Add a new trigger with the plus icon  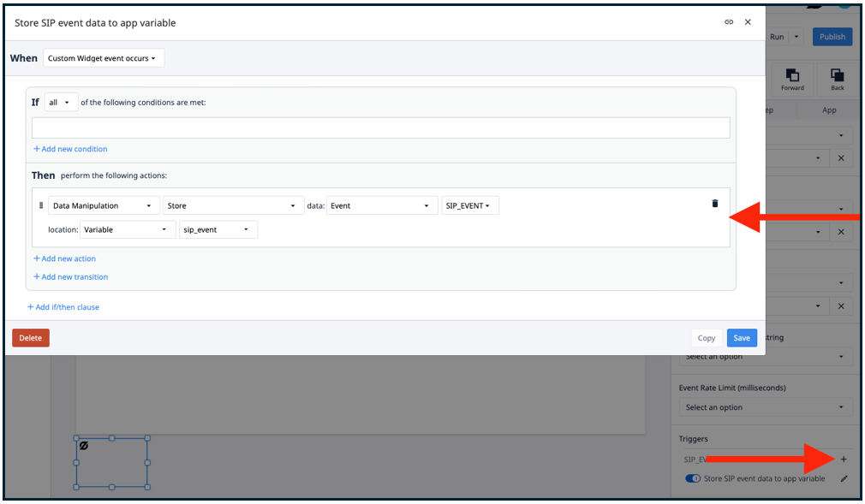tap(843, 460)
